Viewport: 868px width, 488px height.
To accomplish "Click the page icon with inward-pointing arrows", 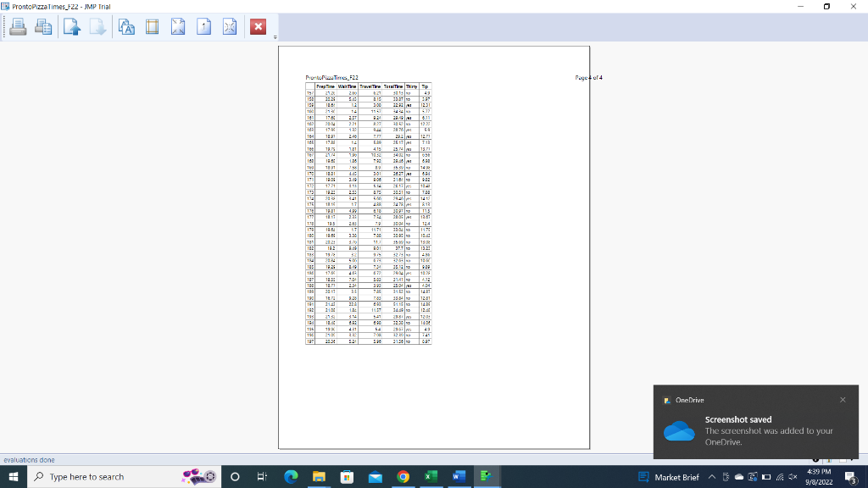I will [230, 26].
